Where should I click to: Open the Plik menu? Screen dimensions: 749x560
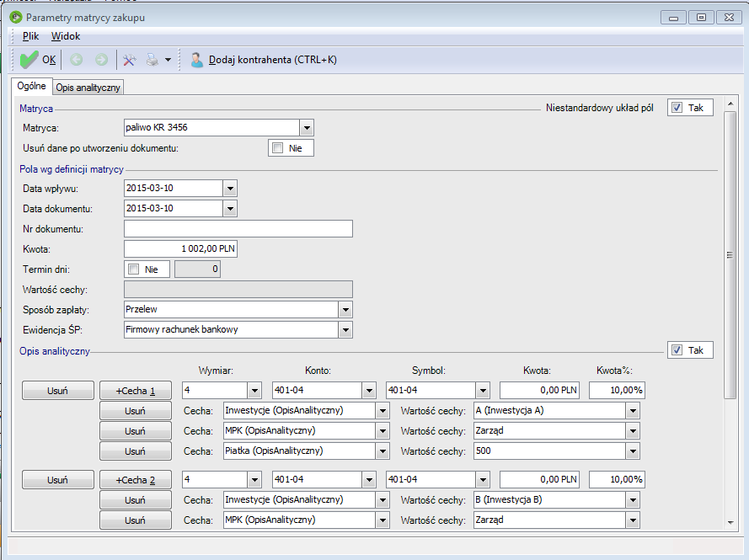pos(30,36)
